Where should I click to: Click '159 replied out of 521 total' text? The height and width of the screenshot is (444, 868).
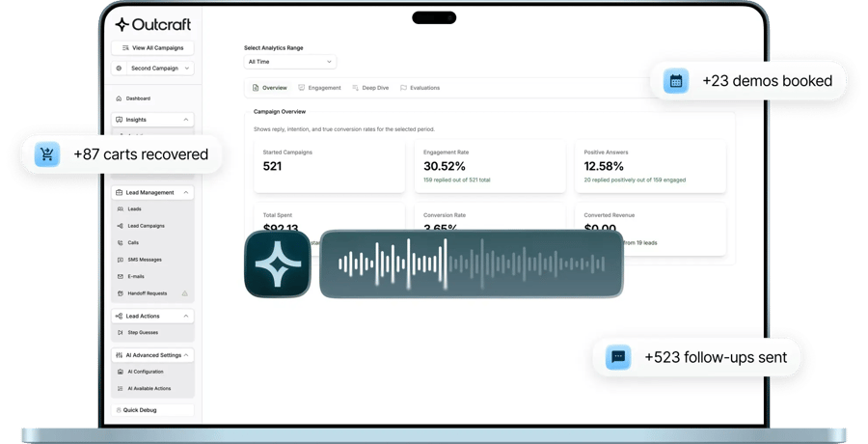457,180
